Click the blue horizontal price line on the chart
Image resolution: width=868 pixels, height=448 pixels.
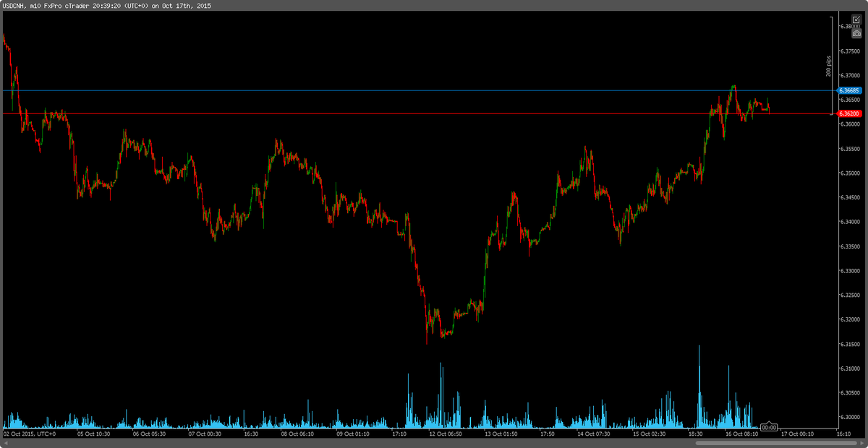(x=418, y=91)
